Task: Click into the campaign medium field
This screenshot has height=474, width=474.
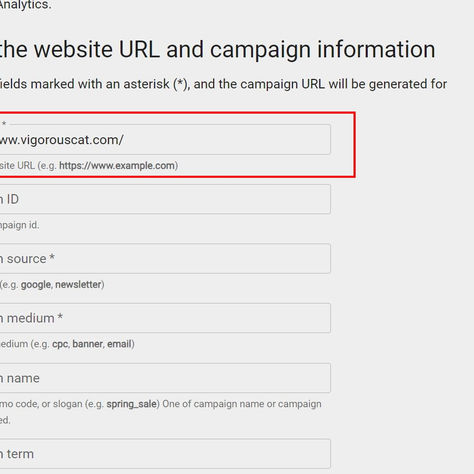Action: point(165,318)
